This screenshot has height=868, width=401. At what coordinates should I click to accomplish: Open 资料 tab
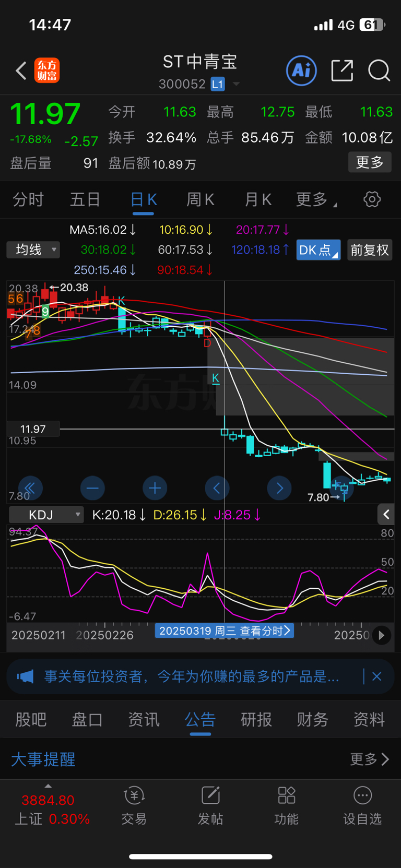pyautogui.click(x=369, y=720)
